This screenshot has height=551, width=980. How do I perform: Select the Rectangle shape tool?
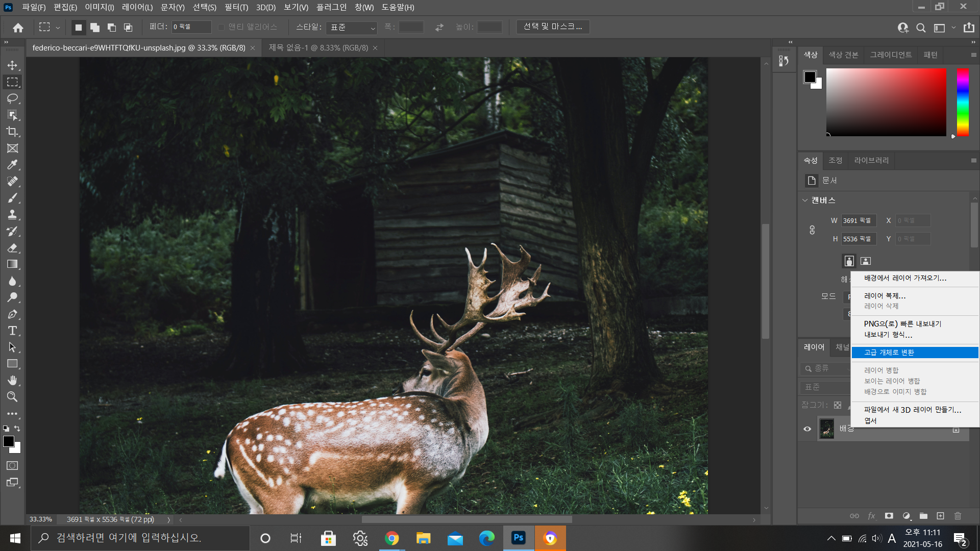pos(12,364)
